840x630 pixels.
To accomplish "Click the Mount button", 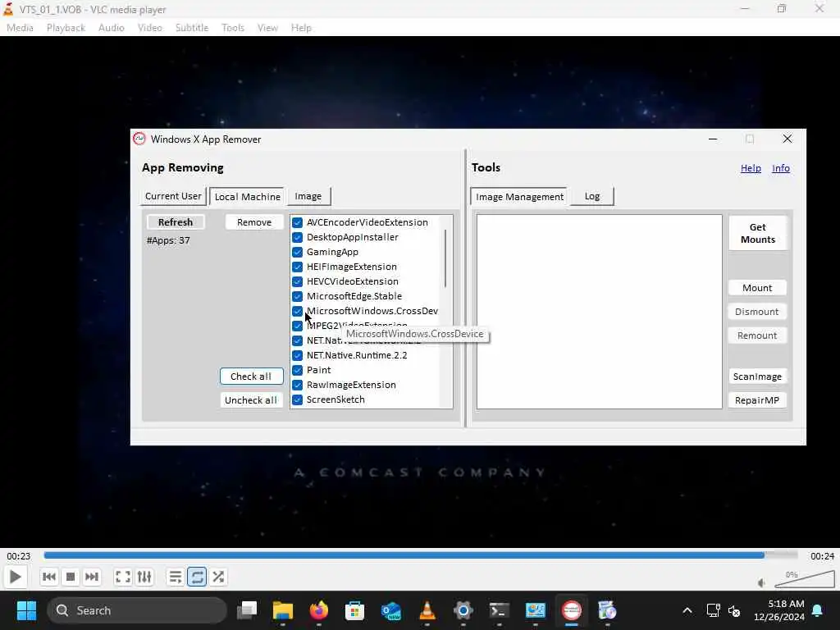I will 757,288.
